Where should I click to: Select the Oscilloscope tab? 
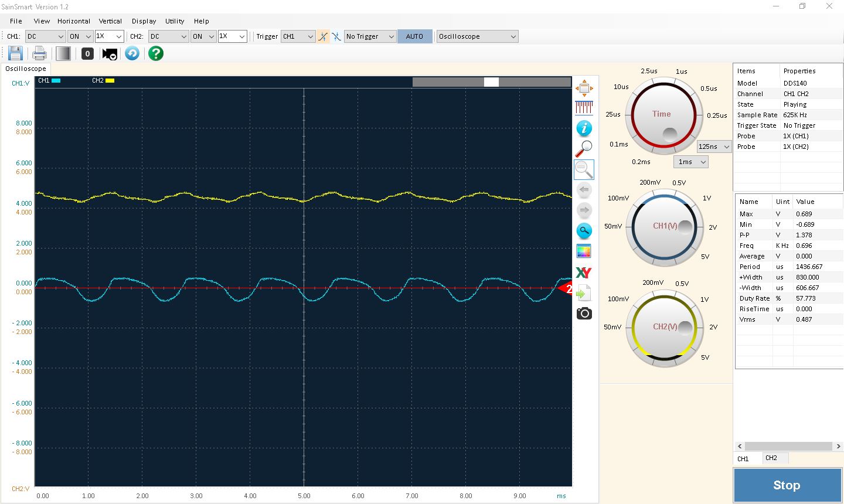26,69
